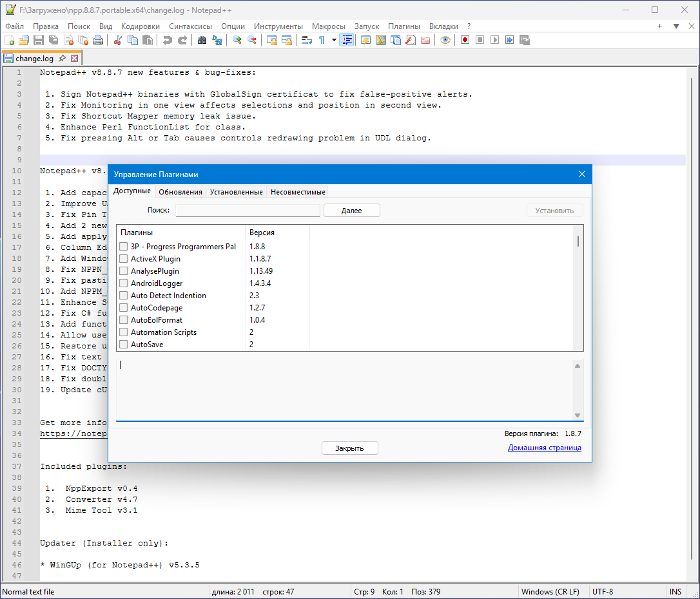The height and width of the screenshot is (599, 700).
Task: Open dropdown arrow next to paragraph symbol
Action: point(334,40)
